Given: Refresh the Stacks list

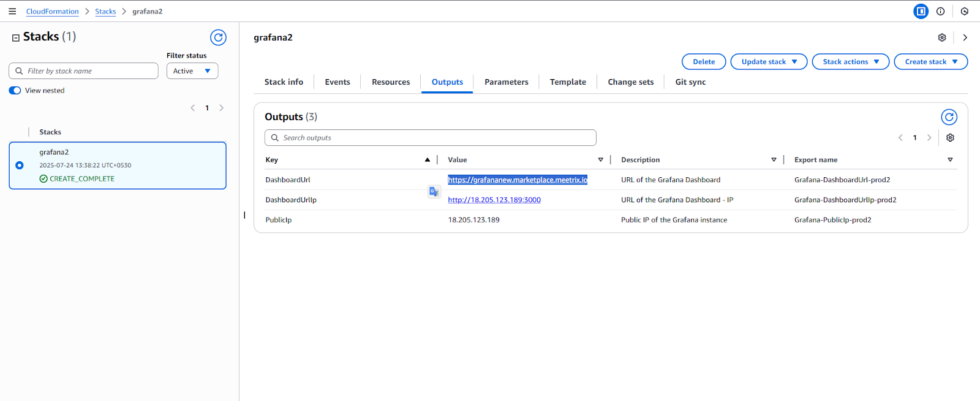Looking at the screenshot, I should tap(218, 37).
